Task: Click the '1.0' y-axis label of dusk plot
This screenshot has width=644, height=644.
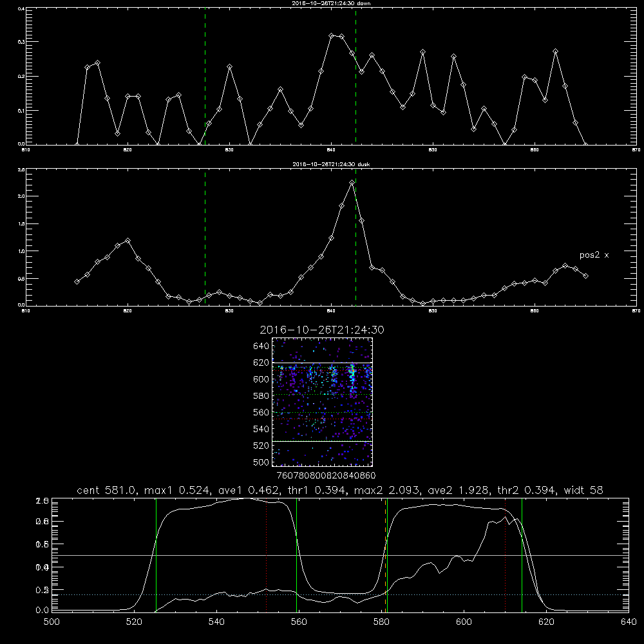Action: [x=21, y=251]
